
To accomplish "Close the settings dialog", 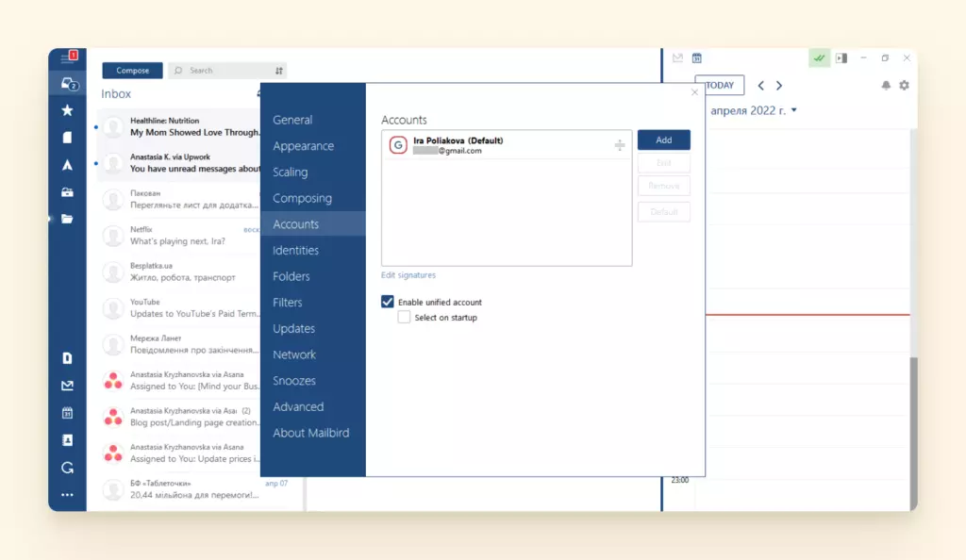I will pyautogui.click(x=694, y=92).
